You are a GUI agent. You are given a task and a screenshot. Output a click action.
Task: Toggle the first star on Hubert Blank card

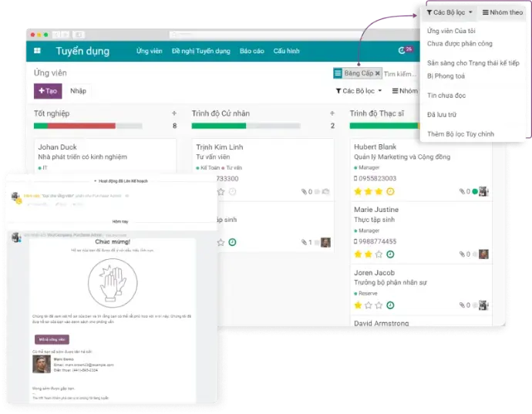click(358, 191)
